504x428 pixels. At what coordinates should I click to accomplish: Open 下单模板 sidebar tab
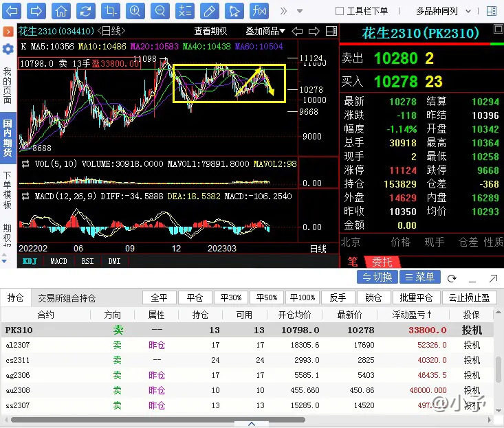tap(8, 190)
